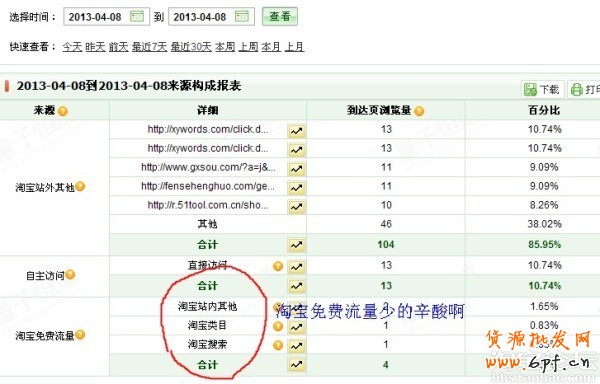Open the start date calendar icon

pyautogui.click(x=137, y=16)
